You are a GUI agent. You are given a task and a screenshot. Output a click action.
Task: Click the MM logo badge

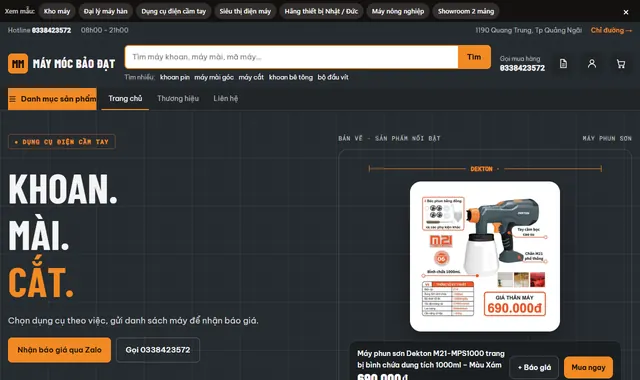coord(18,64)
